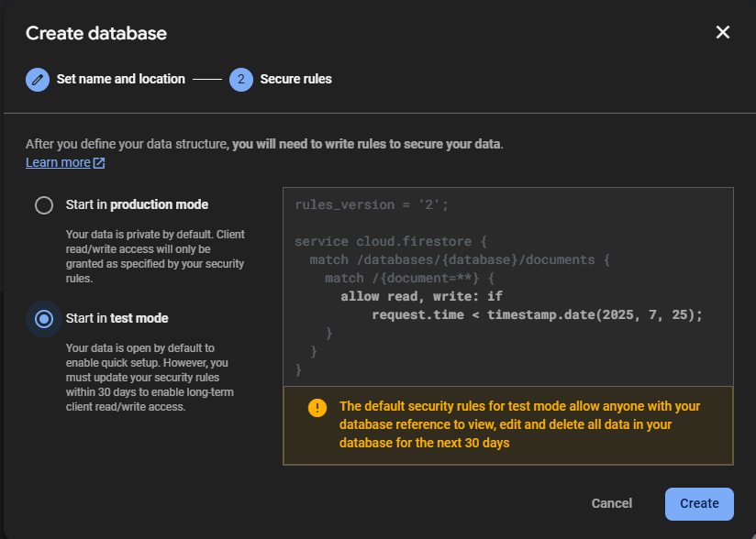
Task: Click the external link icon beside Learn more
Action: 99,163
